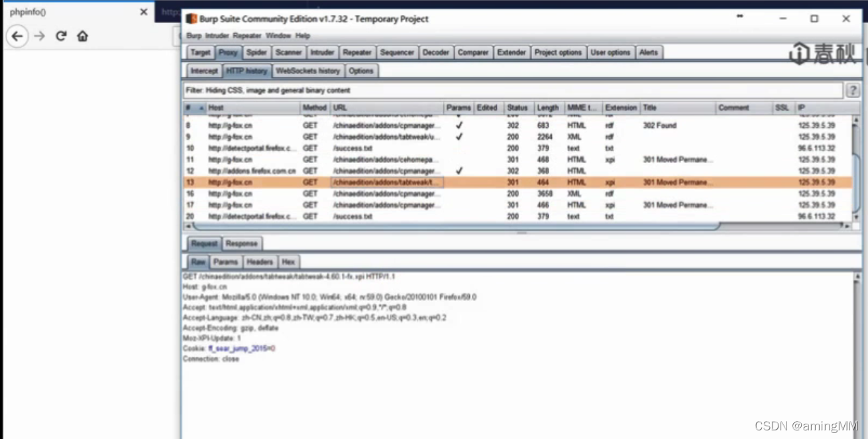
Task: Click the Burp Suite logo icon
Action: [x=191, y=19]
